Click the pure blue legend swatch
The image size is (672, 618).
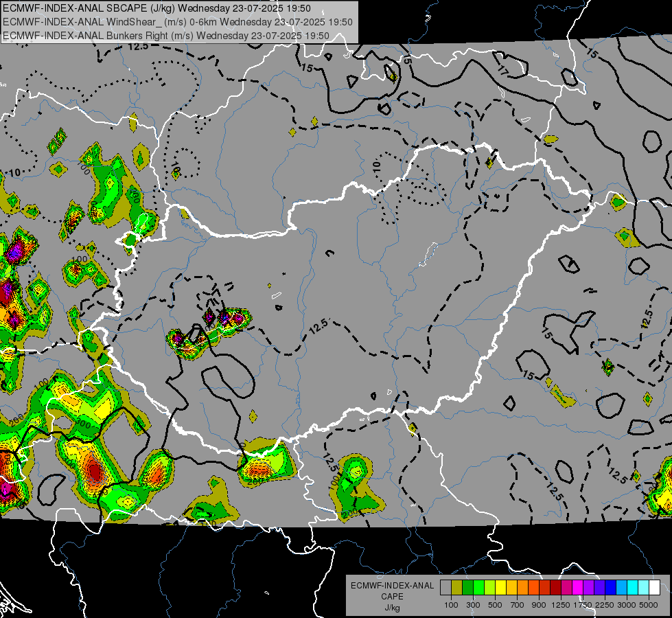(x=611, y=588)
